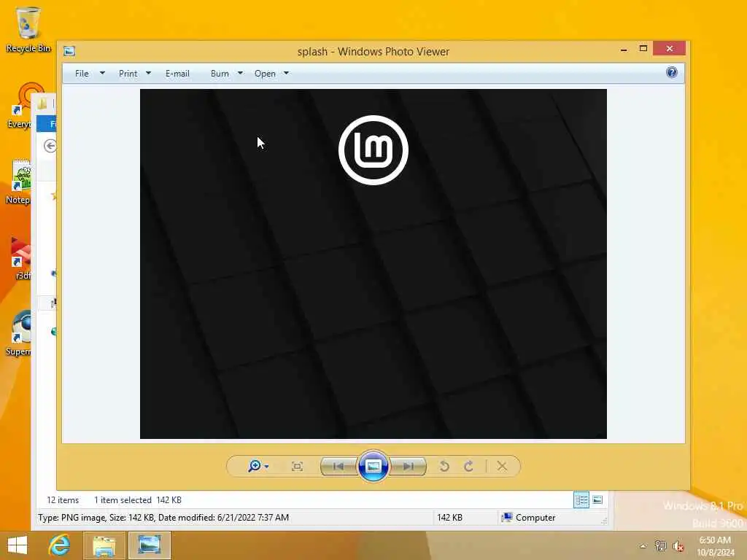The width and height of the screenshot is (747, 560).
Task: Click '1 item selected 142 KB' status text
Action: point(138,500)
